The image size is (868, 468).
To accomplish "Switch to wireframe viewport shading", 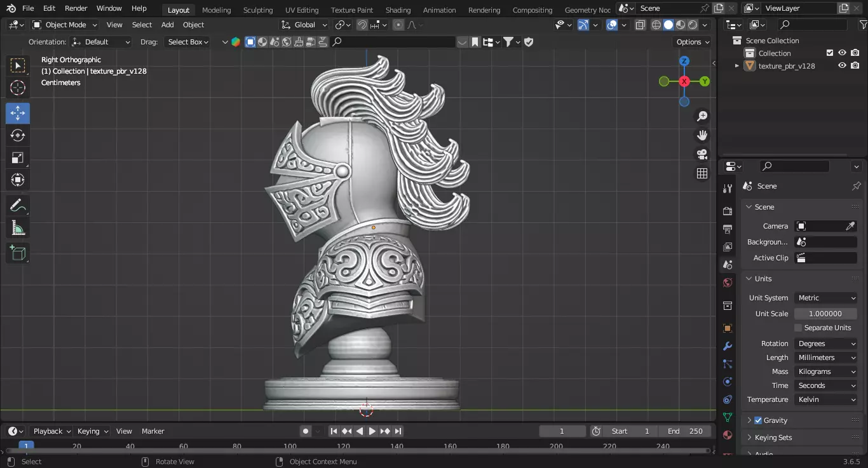I will click(656, 25).
